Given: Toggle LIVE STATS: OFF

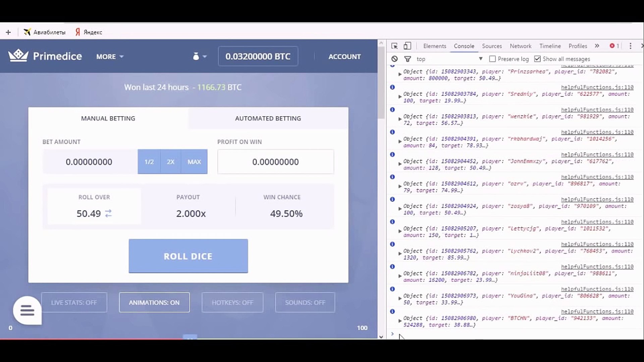Looking at the screenshot, I should coord(74,302).
